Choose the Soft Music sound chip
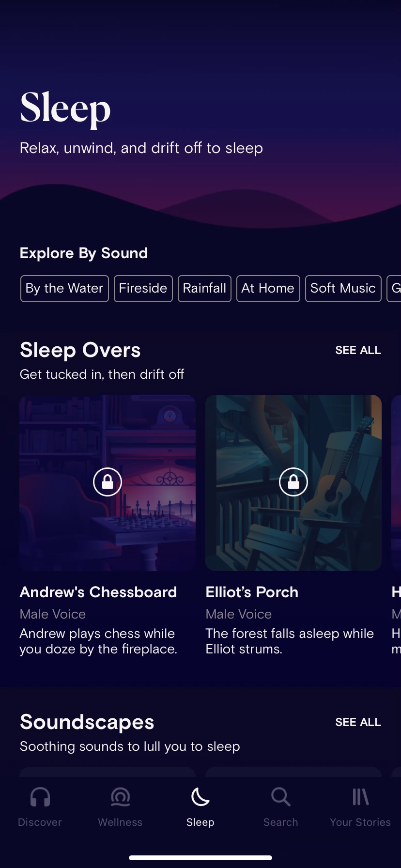Screen dimensions: 401x868 pyautogui.click(x=343, y=289)
